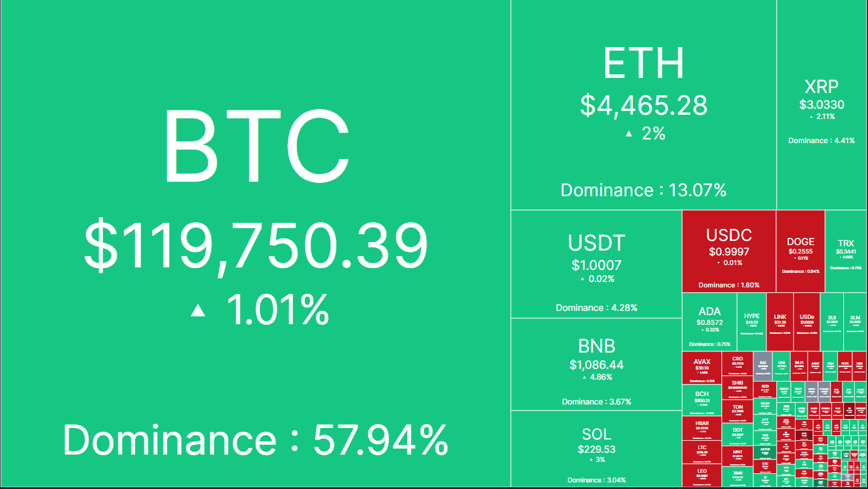The height and width of the screenshot is (489, 868).
Task: Select the red DOGE tile
Action: pos(800,251)
